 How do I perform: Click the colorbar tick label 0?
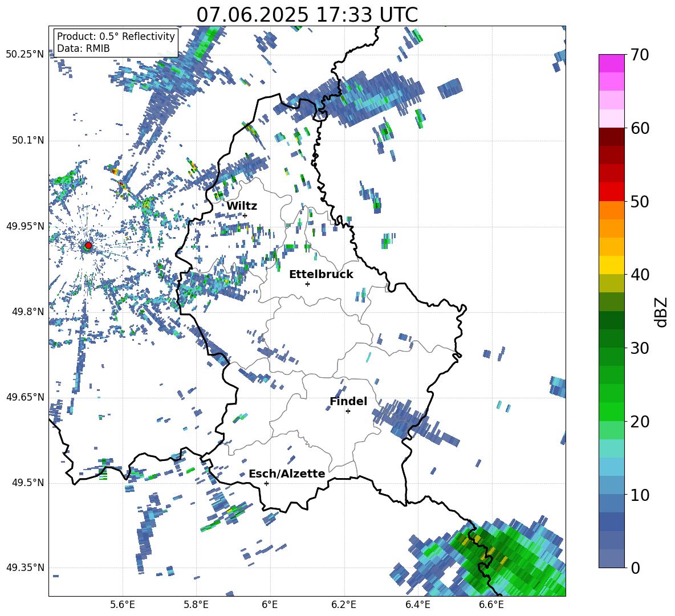tap(635, 568)
